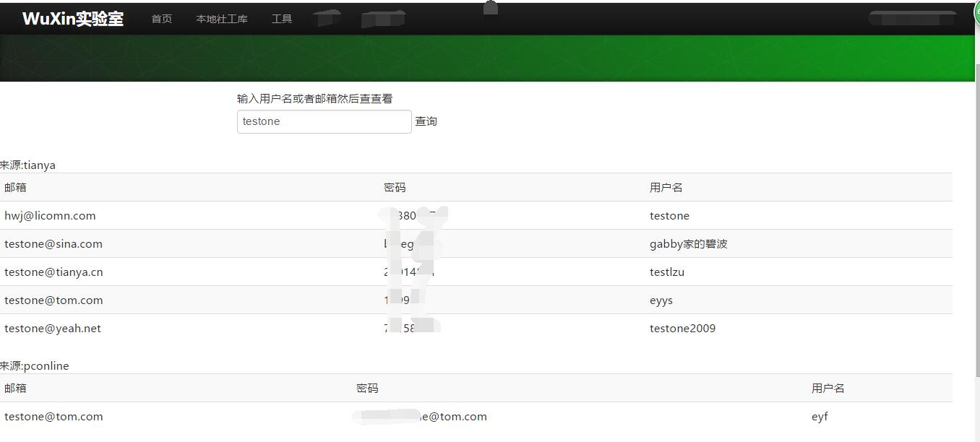Viewport: 980px width, 442px height.
Task: Click the 邮箱 column header
Action: click(14, 187)
